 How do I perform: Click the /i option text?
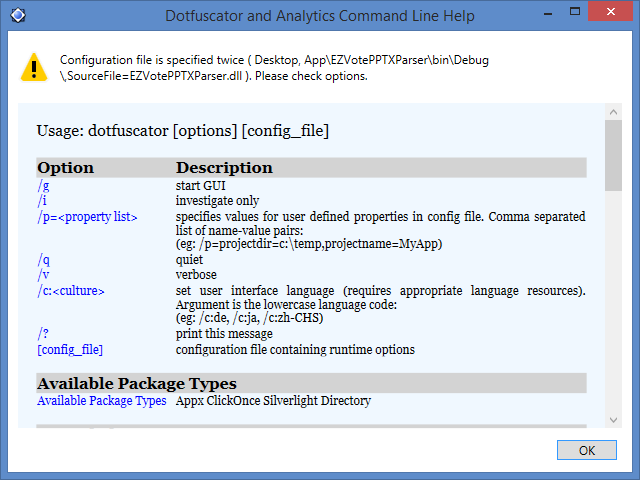pyautogui.click(x=42, y=201)
